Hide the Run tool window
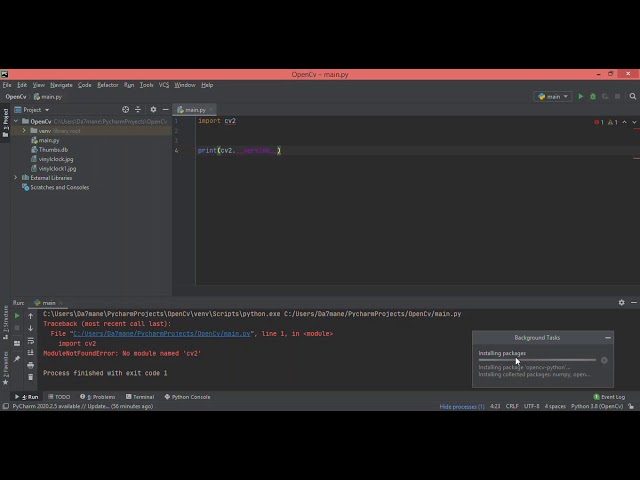Viewport: 640px width, 480px height. (x=633, y=302)
